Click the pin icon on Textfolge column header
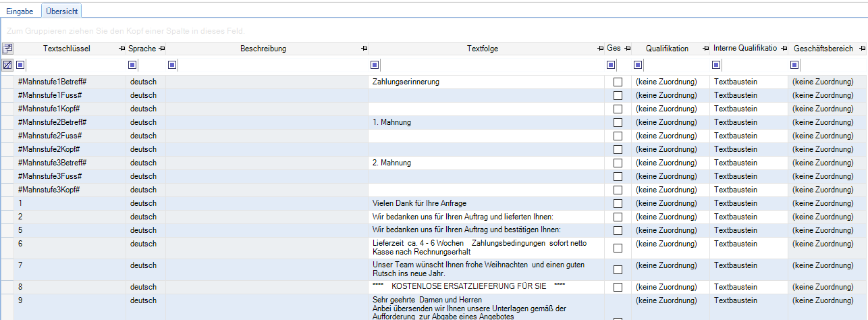The image size is (868, 320). click(600, 49)
